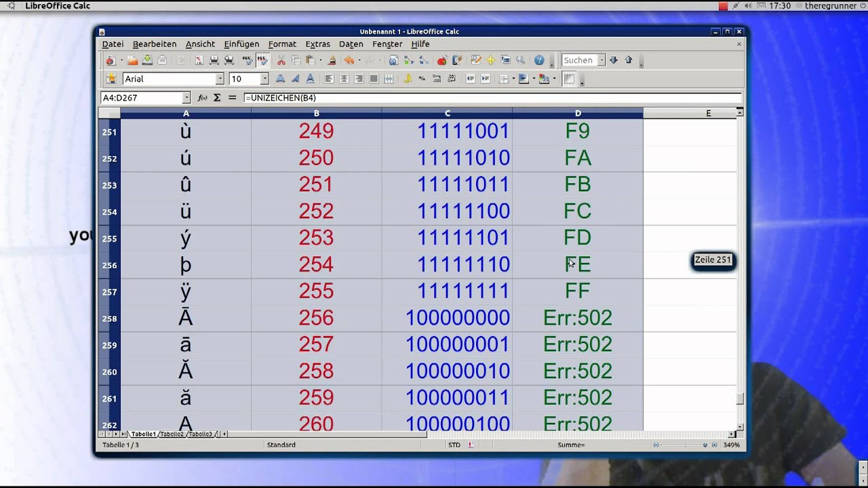The width and height of the screenshot is (868, 488).
Task: Open the Einfügen menu
Action: [241, 44]
